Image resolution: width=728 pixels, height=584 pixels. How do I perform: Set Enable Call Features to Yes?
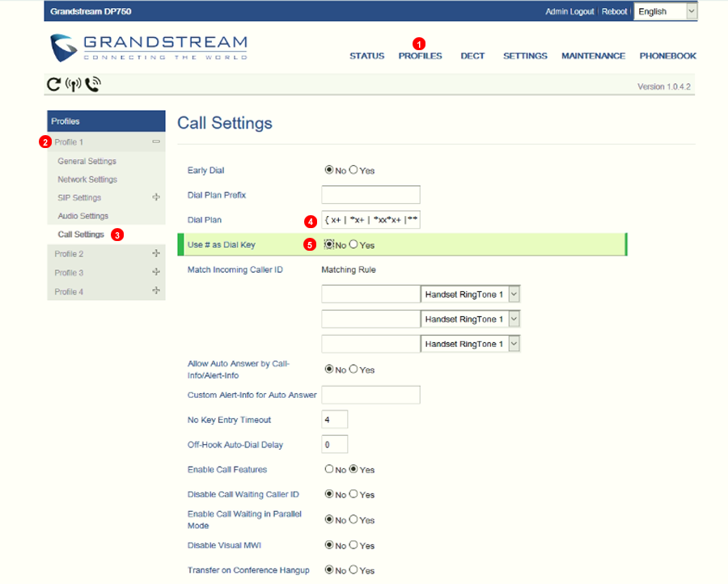pos(353,469)
